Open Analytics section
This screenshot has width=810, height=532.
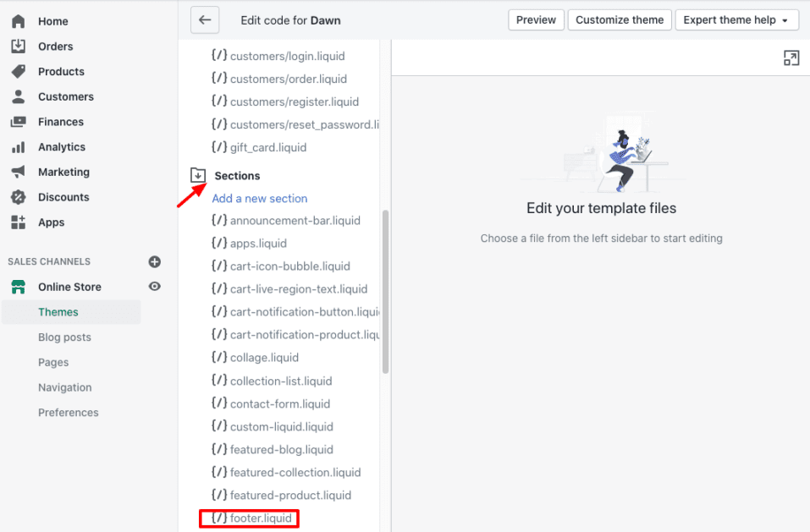pos(62,147)
